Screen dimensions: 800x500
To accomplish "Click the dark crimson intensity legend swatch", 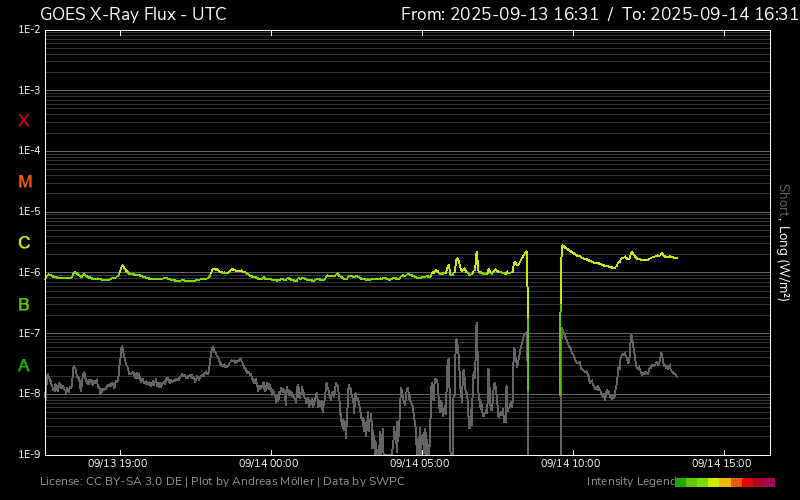I will click(759, 482).
